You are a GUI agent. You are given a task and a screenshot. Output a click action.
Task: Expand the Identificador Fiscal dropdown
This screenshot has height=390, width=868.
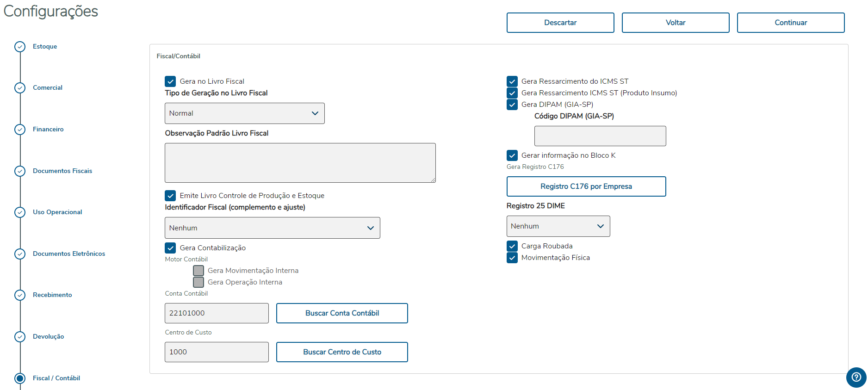(272, 228)
